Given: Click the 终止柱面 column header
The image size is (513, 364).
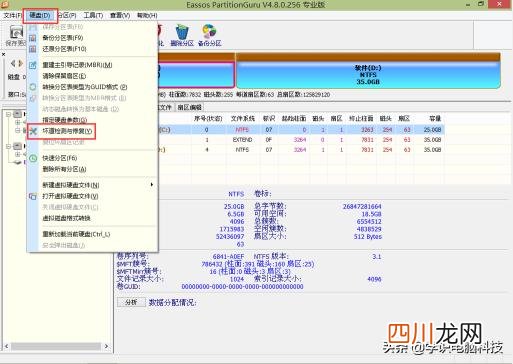Looking at the screenshot, I should [361, 118].
